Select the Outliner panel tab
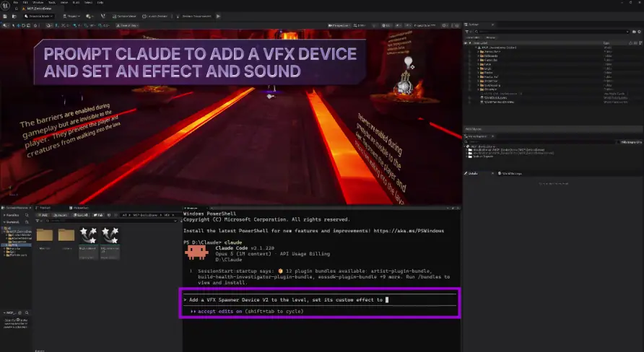Viewport: 644px width, 352px height. [472, 25]
